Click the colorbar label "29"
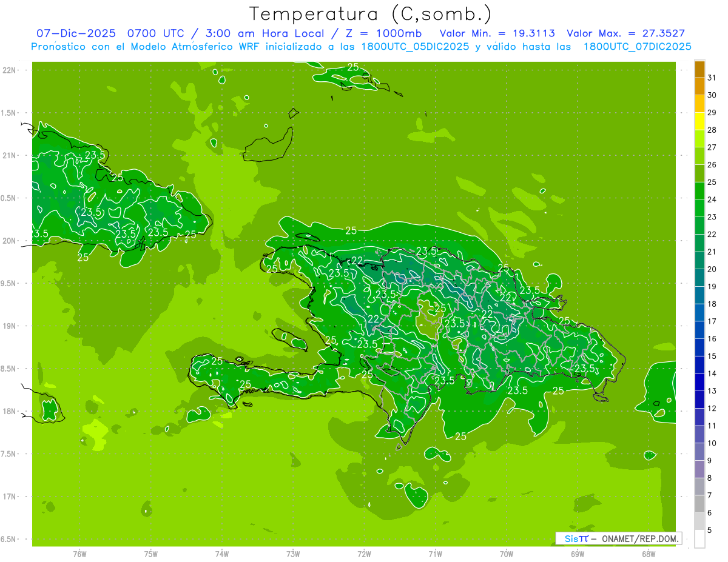The height and width of the screenshot is (562, 728). (x=712, y=112)
